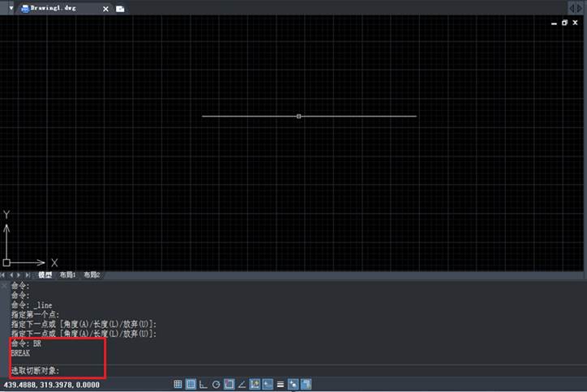Open the 布局1 layout tab
Image resolution: width=587 pixels, height=392 pixels.
click(67, 275)
